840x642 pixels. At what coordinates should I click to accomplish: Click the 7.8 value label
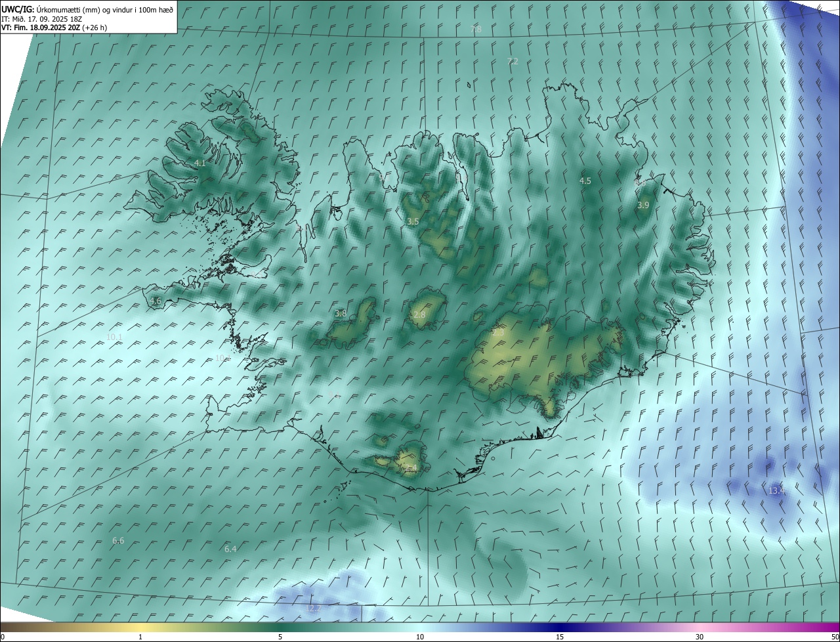coord(476,30)
